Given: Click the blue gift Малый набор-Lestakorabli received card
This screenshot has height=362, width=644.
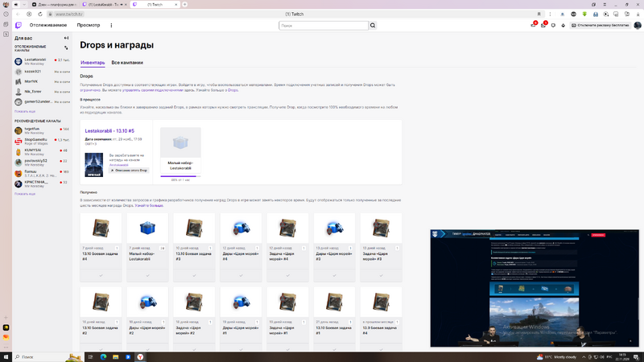Looking at the screenshot, I should [147, 247].
